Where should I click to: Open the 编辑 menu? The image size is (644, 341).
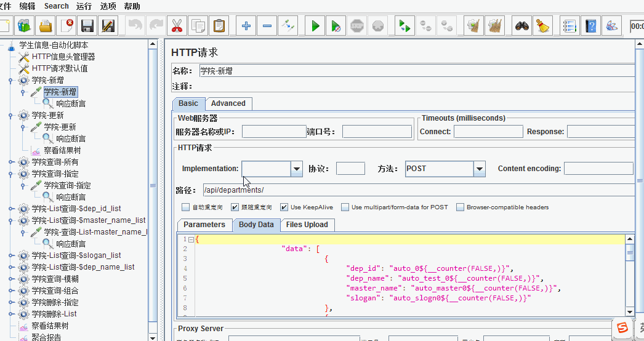(x=28, y=6)
